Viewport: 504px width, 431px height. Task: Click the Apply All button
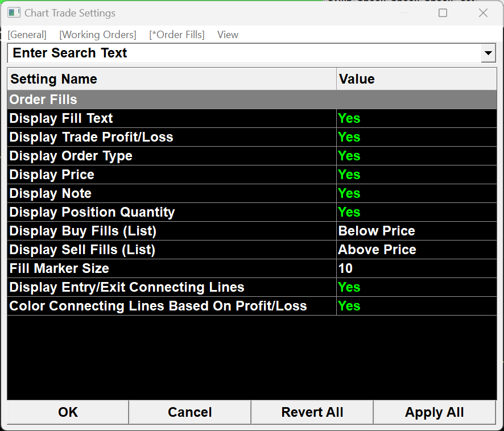pos(435,412)
